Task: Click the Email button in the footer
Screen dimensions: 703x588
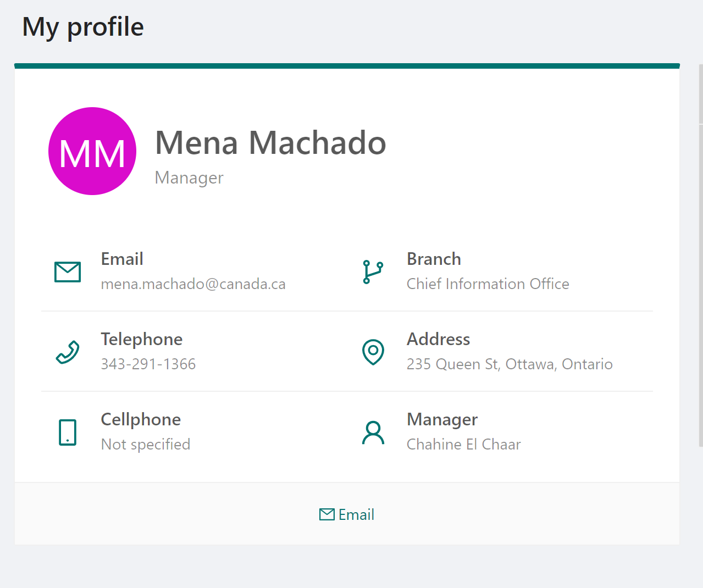Action: 347,514
